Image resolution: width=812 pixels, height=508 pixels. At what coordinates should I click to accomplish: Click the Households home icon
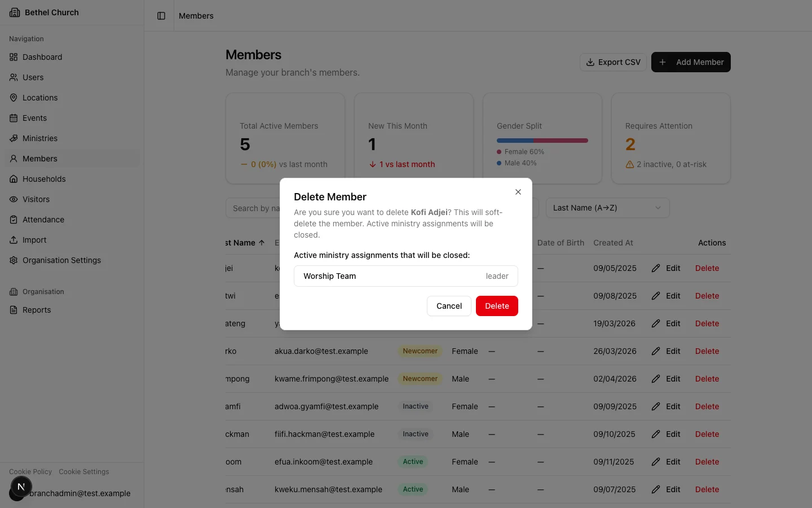tap(14, 179)
